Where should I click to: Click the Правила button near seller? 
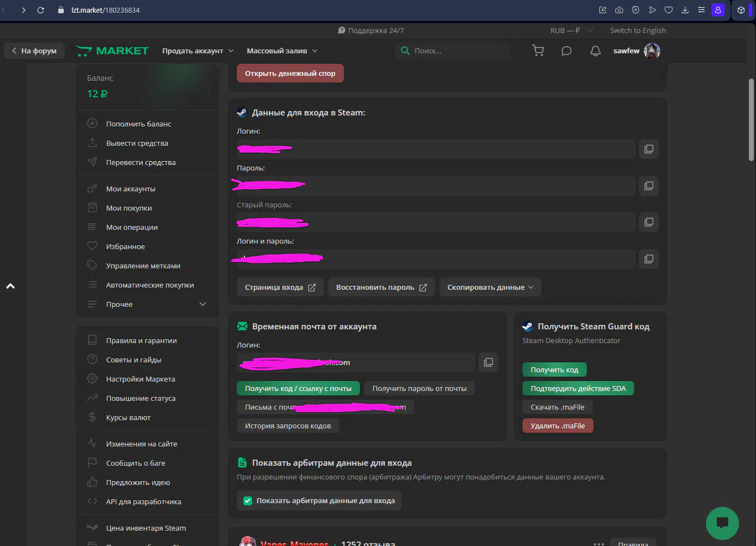pos(633,543)
